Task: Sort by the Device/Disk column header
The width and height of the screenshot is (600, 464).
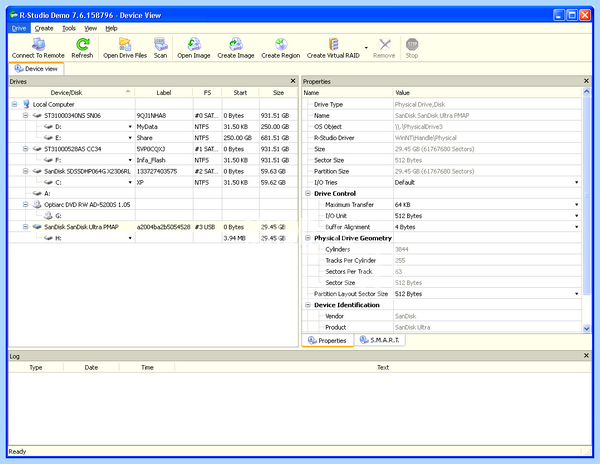Action: point(72,93)
